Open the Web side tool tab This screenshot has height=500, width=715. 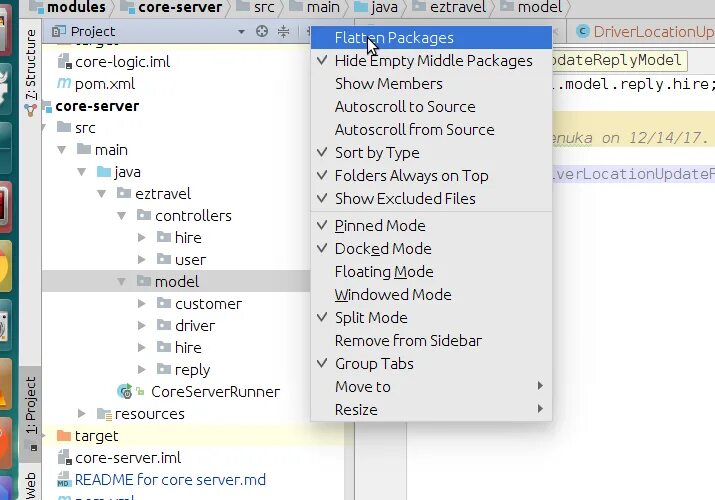pos(30,486)
